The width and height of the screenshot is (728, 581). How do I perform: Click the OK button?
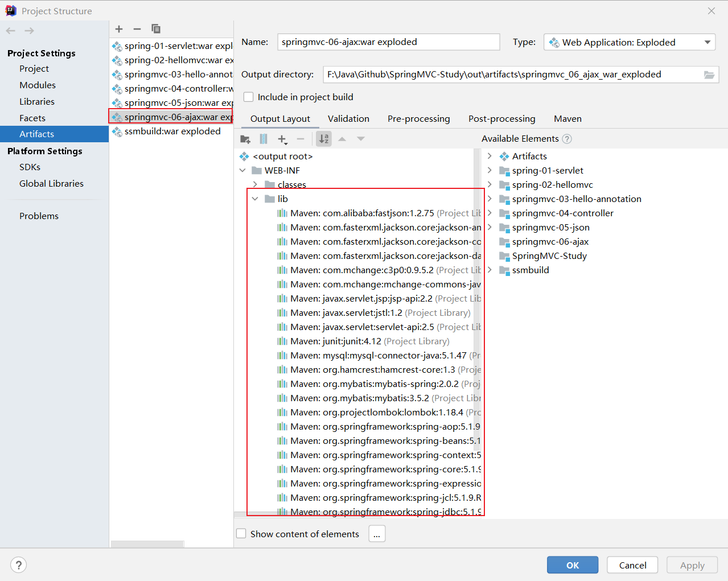[x=572, y=565]
